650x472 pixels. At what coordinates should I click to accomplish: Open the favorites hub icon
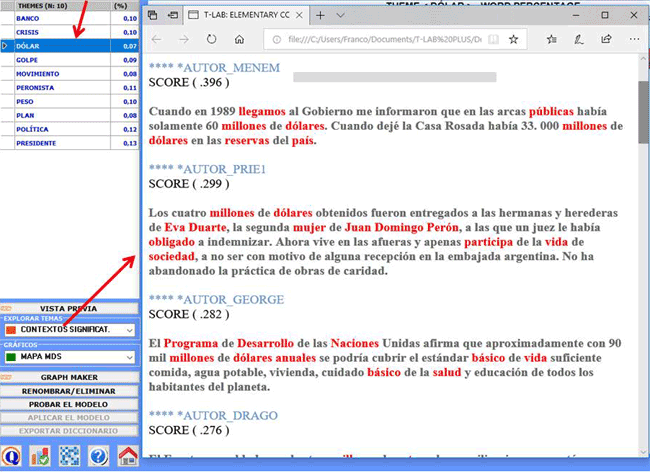point(551,39)
